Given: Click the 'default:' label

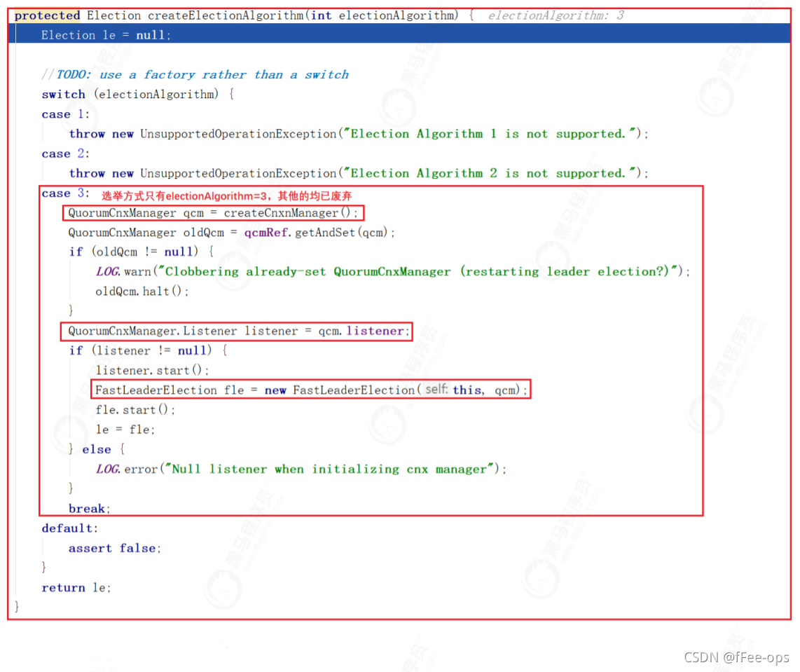Looking at the screenshot, I should (69, 528).
